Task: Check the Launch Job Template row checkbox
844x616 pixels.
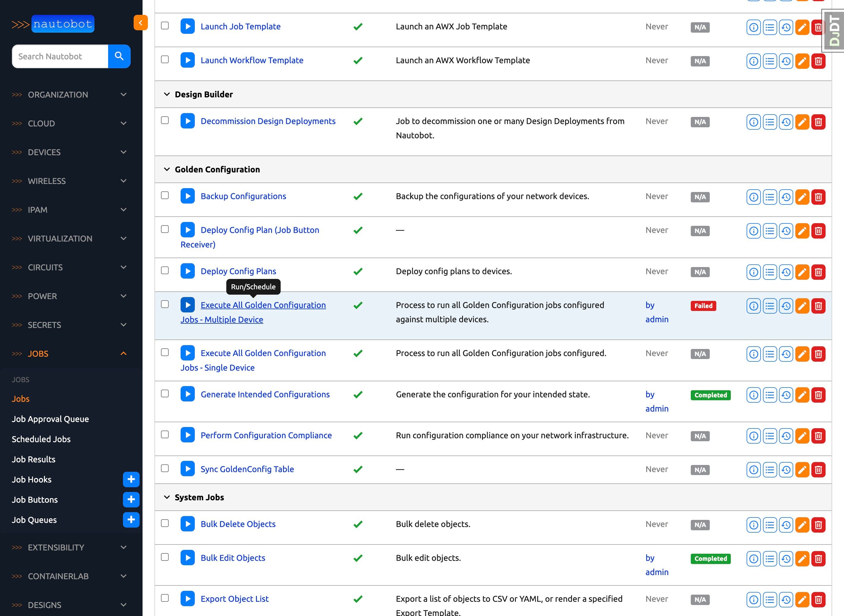Action: pyautogui.click(x=165, y=26)
